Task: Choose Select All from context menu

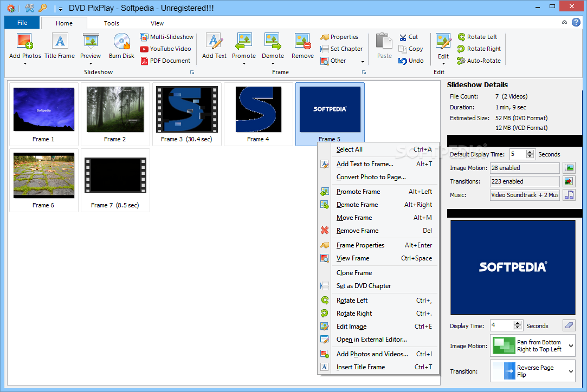Action: pos(378,149)
